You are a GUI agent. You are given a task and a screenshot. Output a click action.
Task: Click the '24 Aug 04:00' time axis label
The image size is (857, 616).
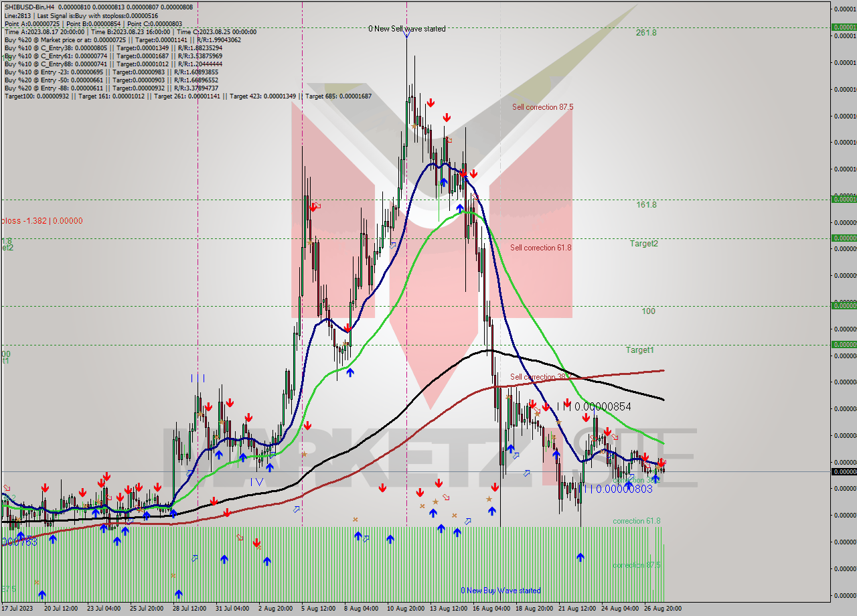point(619,609)
